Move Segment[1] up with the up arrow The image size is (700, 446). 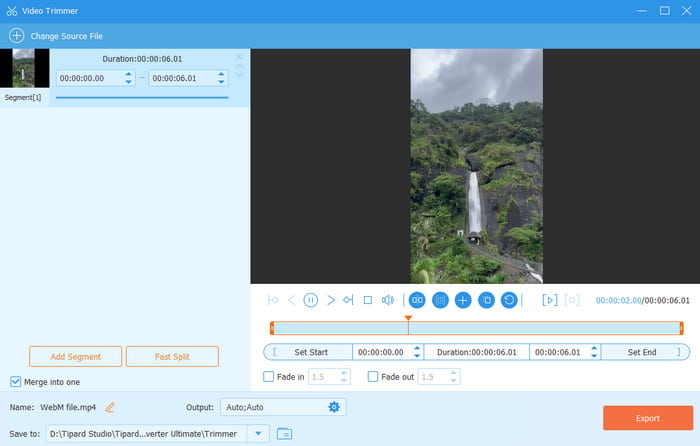point(239,66)
